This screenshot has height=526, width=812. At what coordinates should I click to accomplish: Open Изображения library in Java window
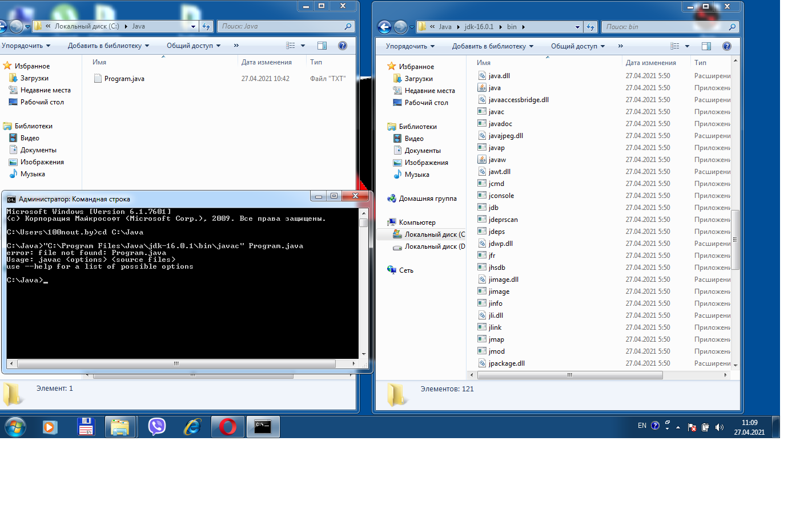42,162
